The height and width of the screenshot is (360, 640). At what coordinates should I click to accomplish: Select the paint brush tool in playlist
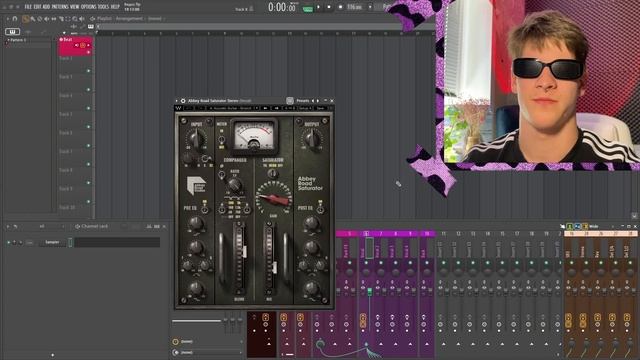(33, 19)
